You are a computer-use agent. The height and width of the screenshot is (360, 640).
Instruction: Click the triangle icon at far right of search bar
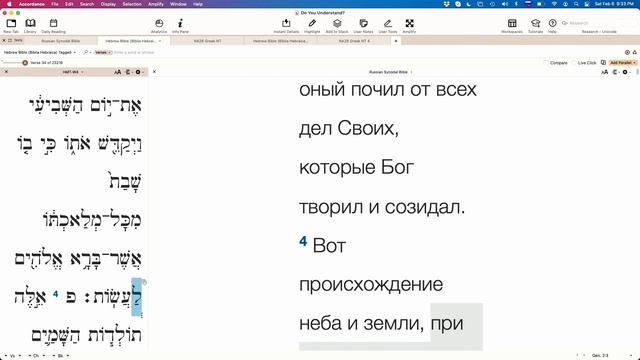point(635,52)
